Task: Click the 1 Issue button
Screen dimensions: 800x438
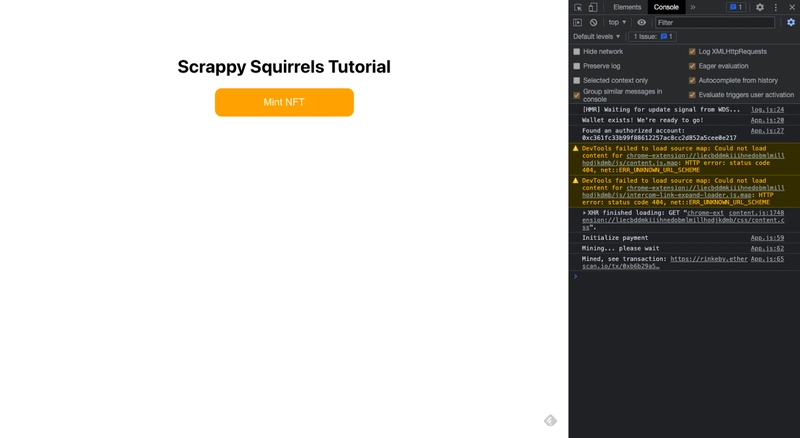Action: click(x=653, y=37)
